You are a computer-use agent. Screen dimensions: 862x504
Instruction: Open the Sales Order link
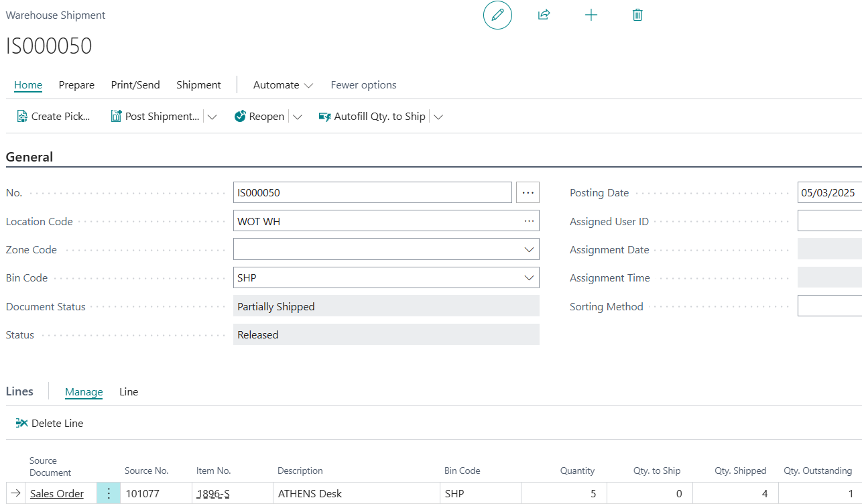pyautogui.click(x=57, y=494)
